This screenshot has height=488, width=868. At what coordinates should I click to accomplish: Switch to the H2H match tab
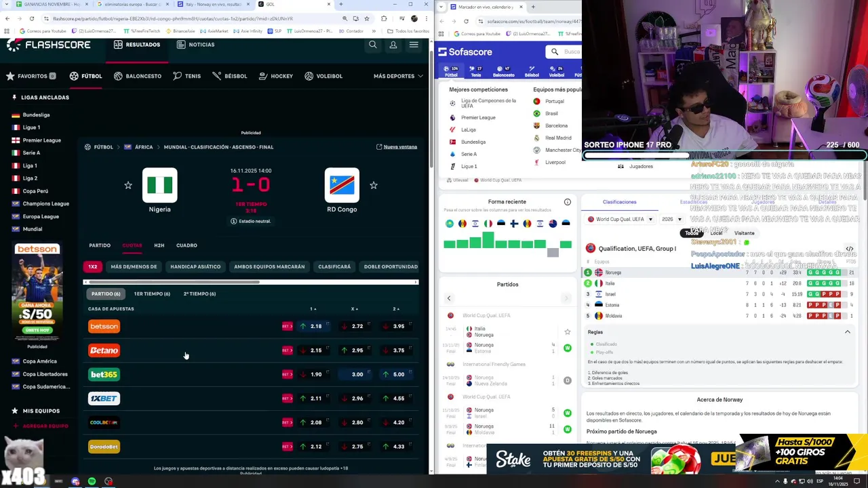point(159,245)
